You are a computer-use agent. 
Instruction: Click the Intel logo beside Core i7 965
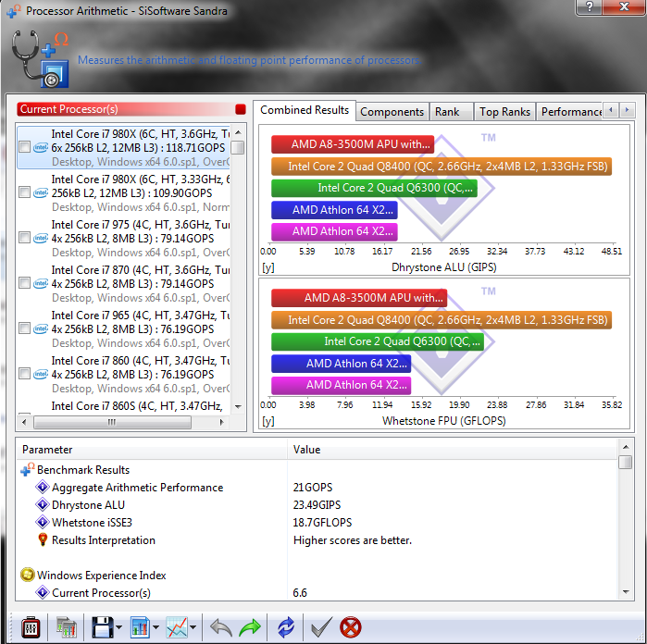(x=41, y=328)
